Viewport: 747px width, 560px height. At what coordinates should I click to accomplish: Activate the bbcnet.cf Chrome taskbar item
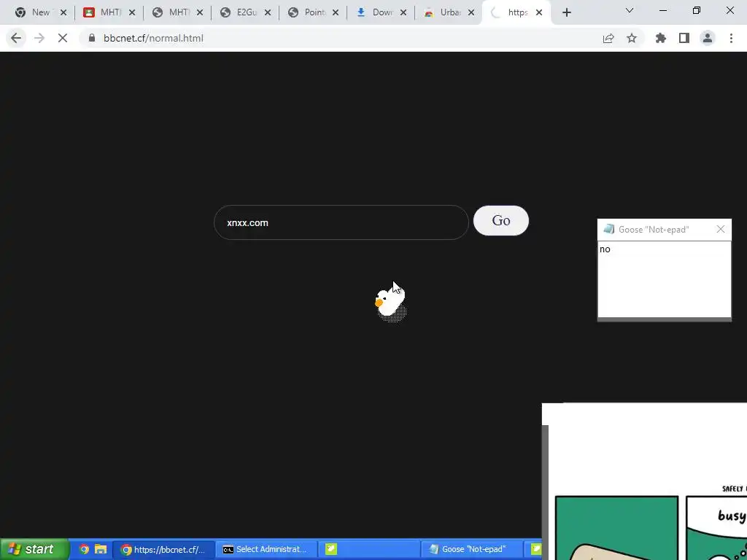click(x=163, y=549)
